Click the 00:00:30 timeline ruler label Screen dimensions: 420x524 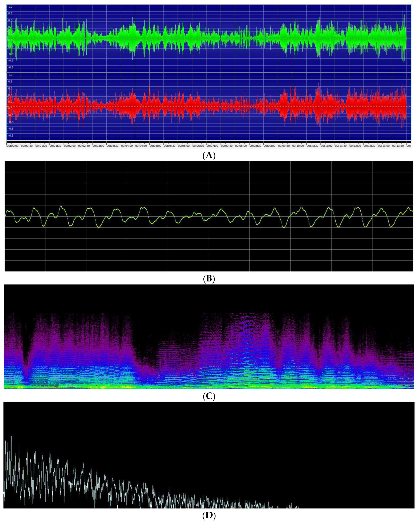pyautogui.click(x=27, y=146)
